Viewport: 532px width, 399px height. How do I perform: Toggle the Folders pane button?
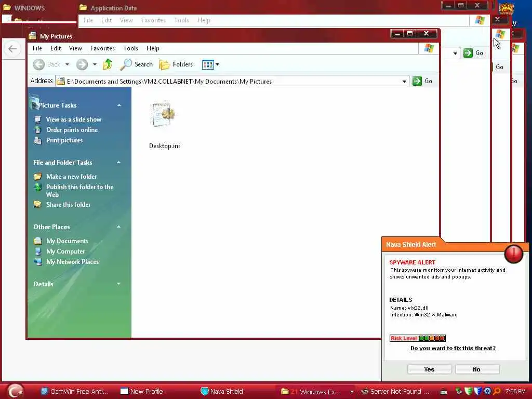coord(176,64)
